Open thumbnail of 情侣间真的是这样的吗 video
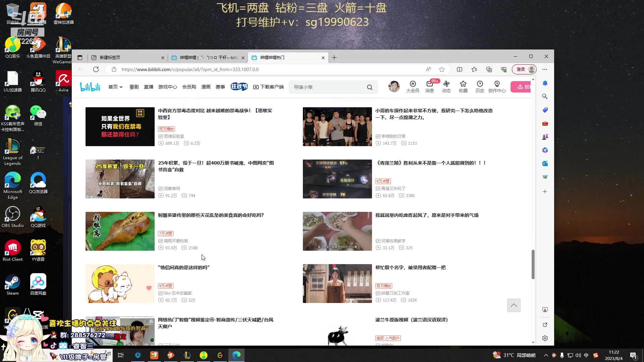 click(120, 284)
